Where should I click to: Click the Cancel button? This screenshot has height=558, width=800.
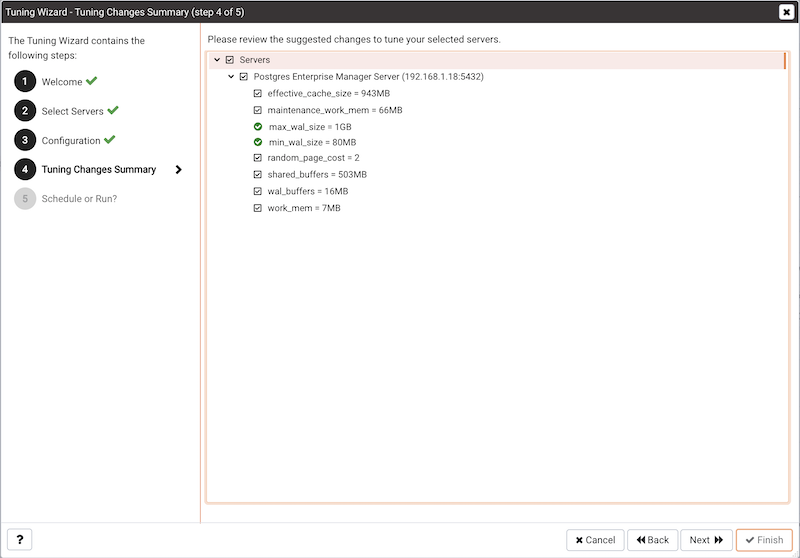pos(595,540)
